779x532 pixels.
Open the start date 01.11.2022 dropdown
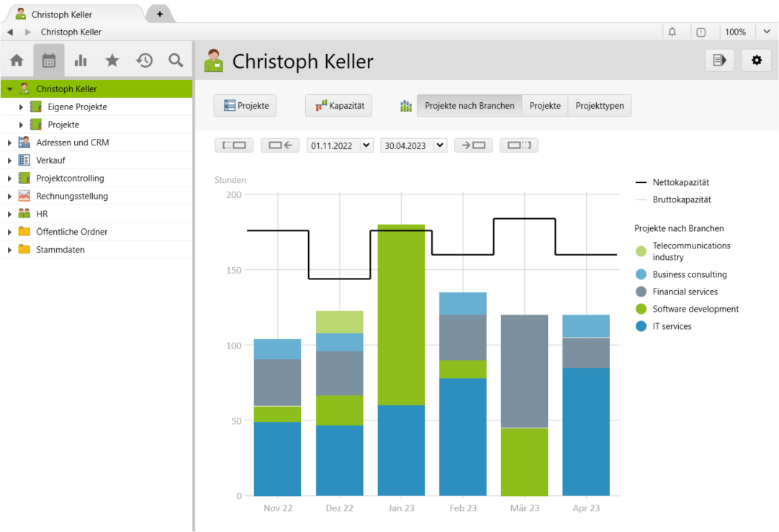tap(366, 145)
